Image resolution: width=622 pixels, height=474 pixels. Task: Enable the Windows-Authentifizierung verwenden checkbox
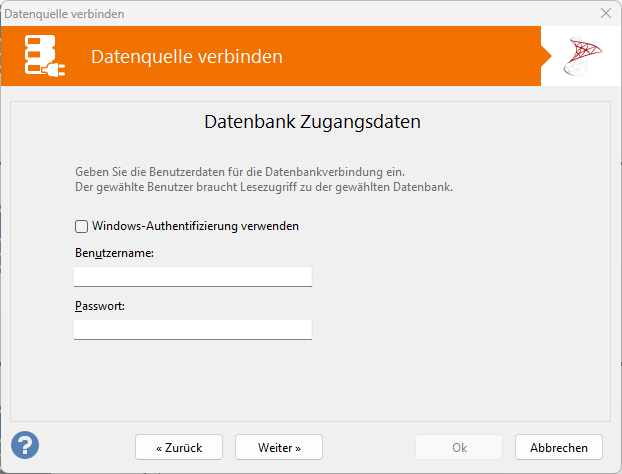81,226
